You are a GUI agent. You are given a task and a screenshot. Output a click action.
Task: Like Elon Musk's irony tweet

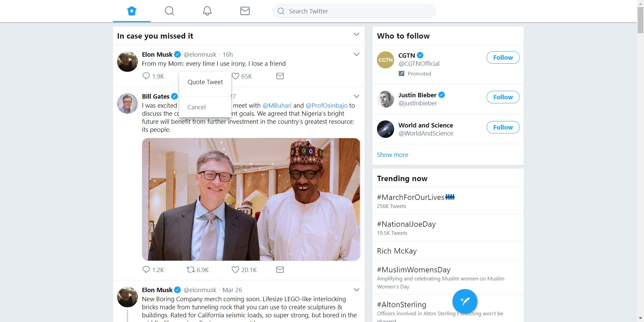[236, 76]
